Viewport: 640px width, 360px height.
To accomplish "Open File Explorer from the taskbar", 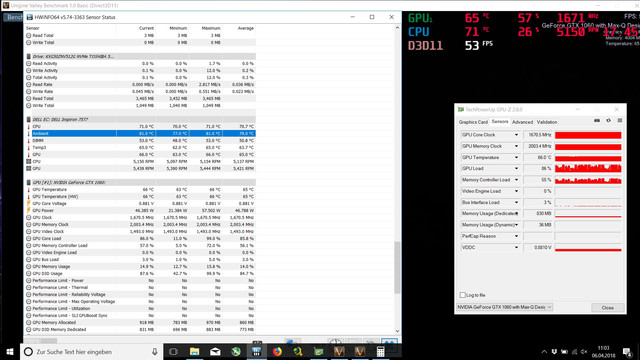I will click(194, 351).
